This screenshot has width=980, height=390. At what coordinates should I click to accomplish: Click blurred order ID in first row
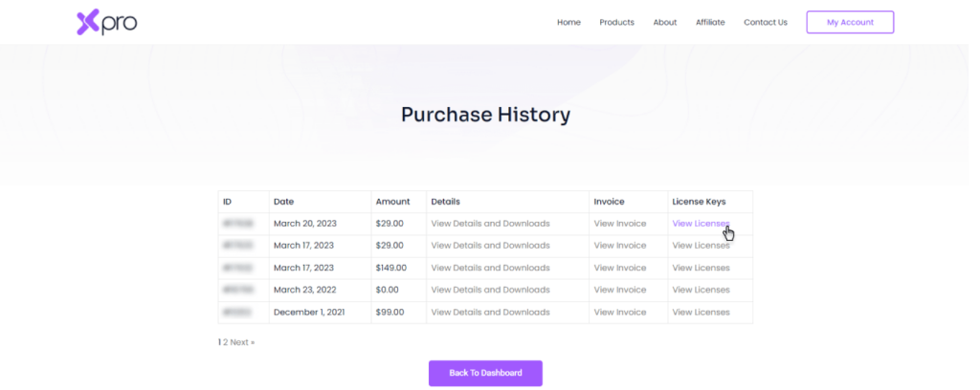pos(238,224)
